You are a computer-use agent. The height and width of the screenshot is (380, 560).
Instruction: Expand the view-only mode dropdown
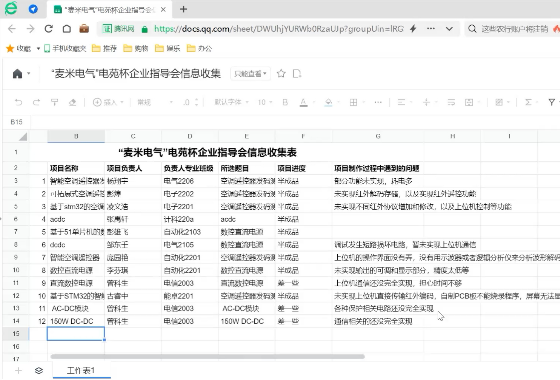pos(250,74)
